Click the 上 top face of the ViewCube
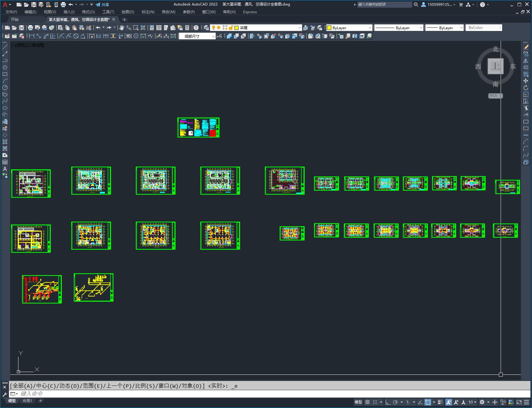 point(495,66)
